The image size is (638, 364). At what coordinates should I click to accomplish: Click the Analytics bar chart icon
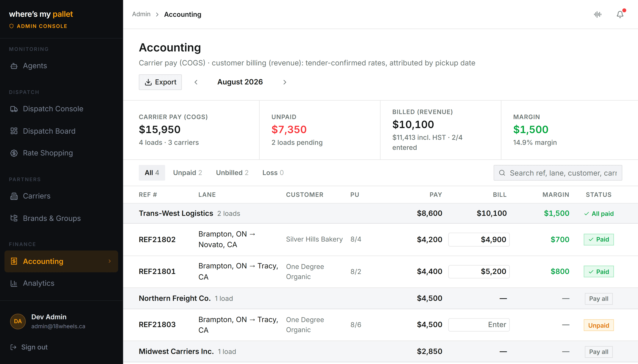(14, 283)
